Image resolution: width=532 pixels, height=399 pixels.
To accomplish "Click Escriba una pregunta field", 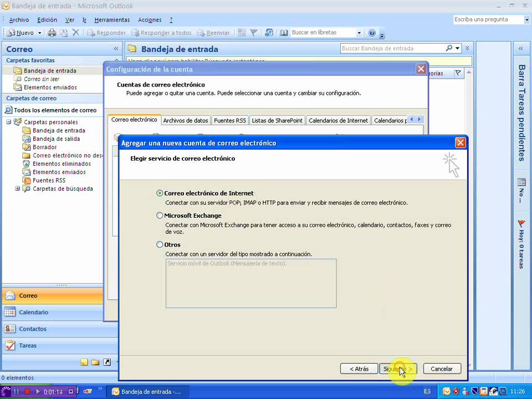I will (x=488, y=19).
